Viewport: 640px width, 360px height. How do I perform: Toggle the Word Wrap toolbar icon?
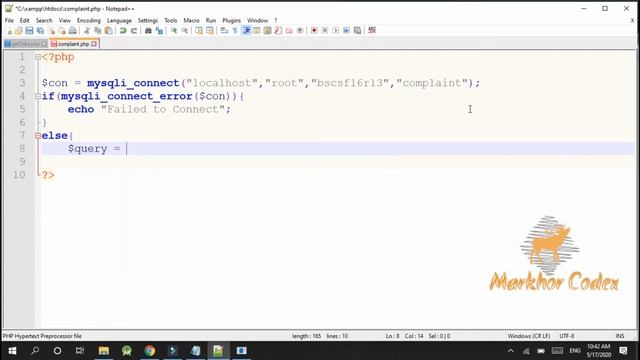(224, 31)
